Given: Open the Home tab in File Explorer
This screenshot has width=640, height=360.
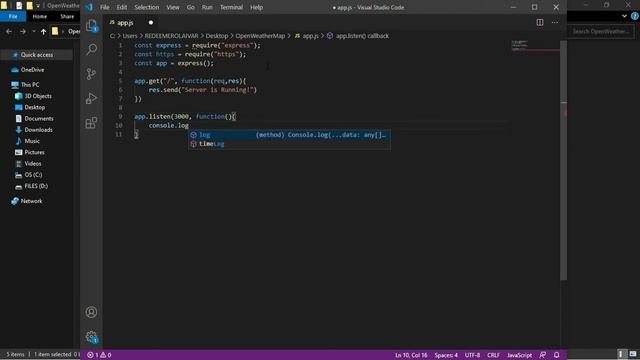Looking at the screenshot, I should pyautogui.click(x=40, y=16).
